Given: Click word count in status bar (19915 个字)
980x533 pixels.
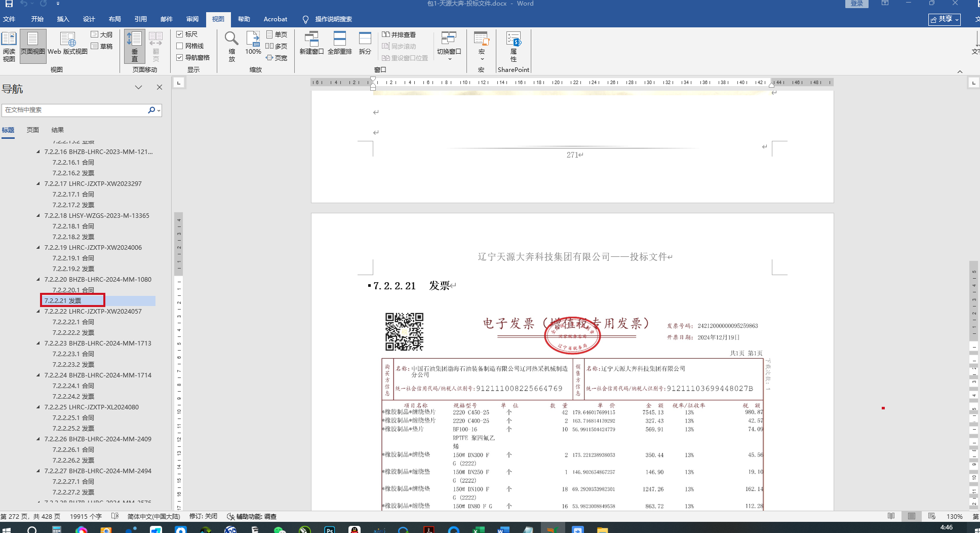Looking at the screenshot, I should (86, 516).
